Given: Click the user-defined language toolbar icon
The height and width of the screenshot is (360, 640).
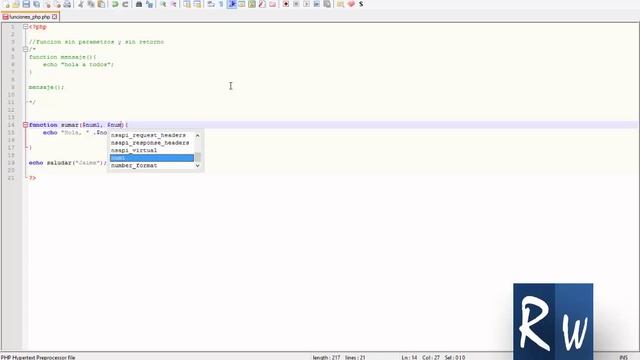Looking at the screenshot, I should point(242,4).
